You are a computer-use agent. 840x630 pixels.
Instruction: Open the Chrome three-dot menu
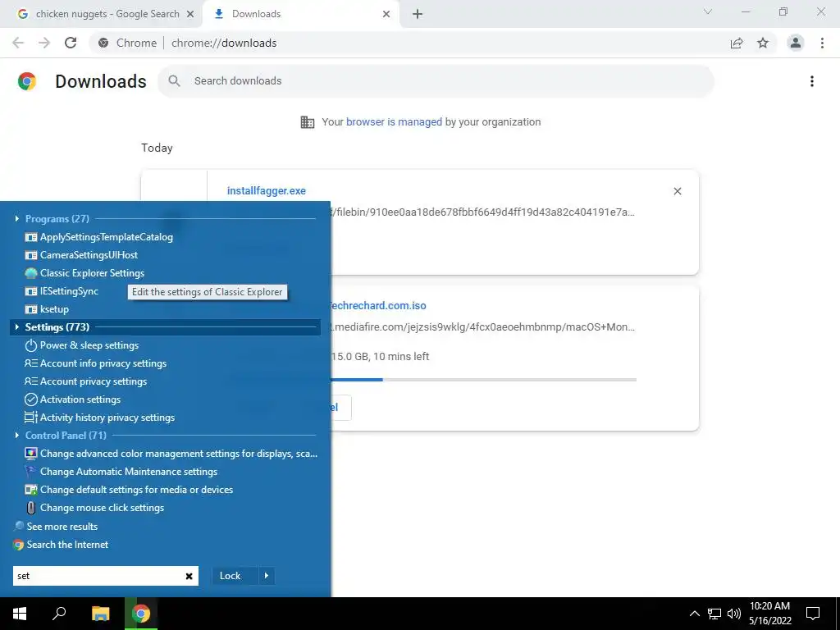tap(822, 43)
